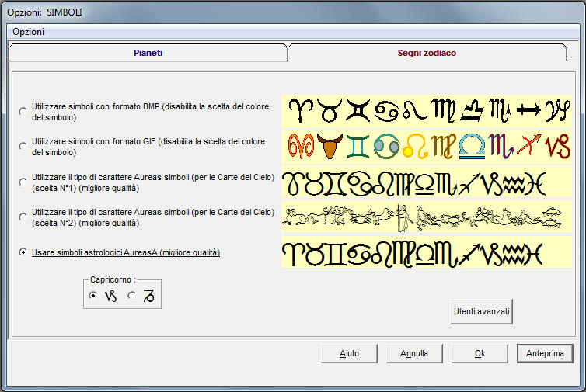586x392 pixels.
Task: Click the yellow Leo GIF symbol
Action: coord(415,147)
